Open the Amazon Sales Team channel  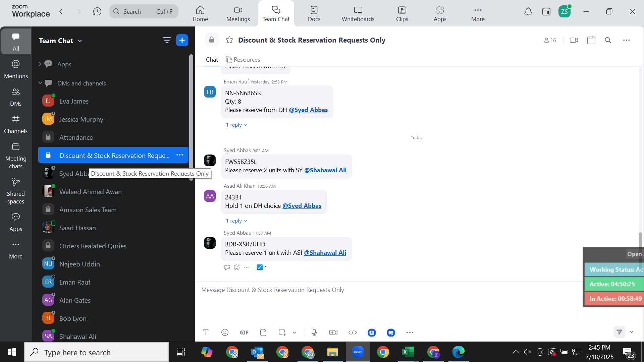click(113, 210)
